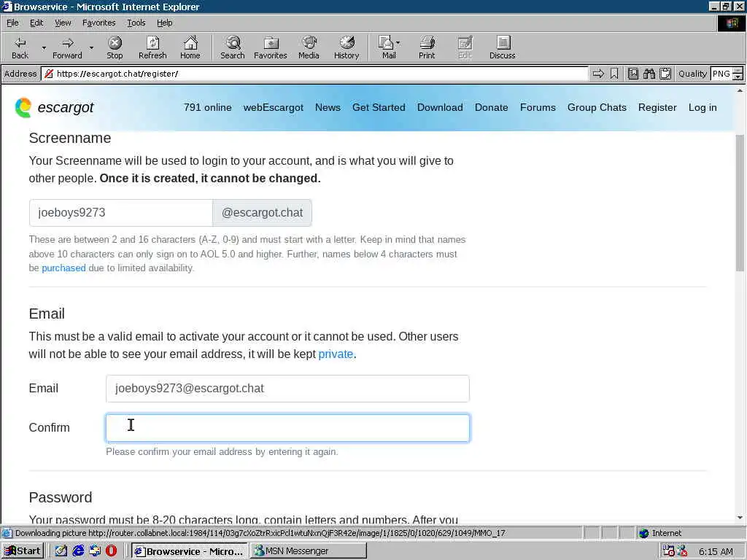Click the PNG quality field
Image resolution: width=747 pixels, height=560 pixels.
click(721, 74)
